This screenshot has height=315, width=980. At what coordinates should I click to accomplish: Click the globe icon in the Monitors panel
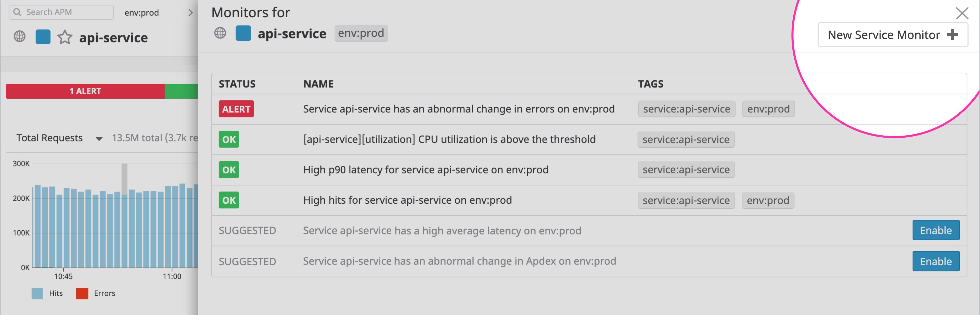(220, 33)
